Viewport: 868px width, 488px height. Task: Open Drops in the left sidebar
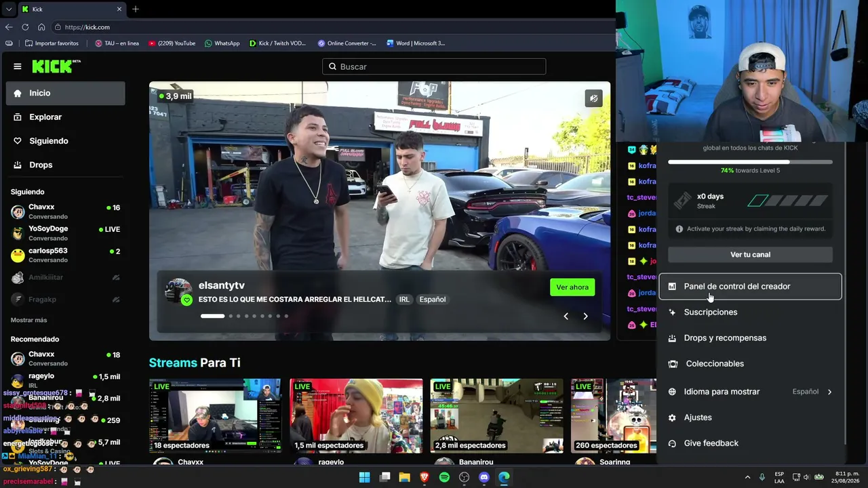pos(66,165)
